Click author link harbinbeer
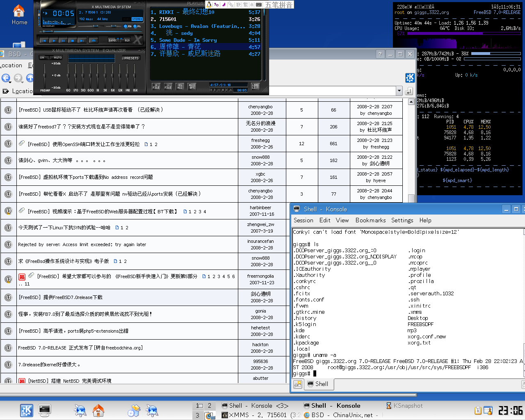 point(260,208)
